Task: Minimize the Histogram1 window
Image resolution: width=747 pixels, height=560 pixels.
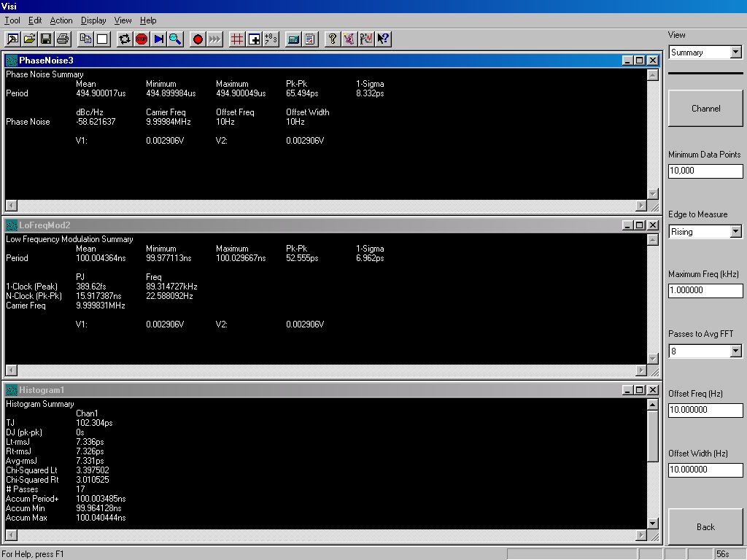Action: (627, 389)
